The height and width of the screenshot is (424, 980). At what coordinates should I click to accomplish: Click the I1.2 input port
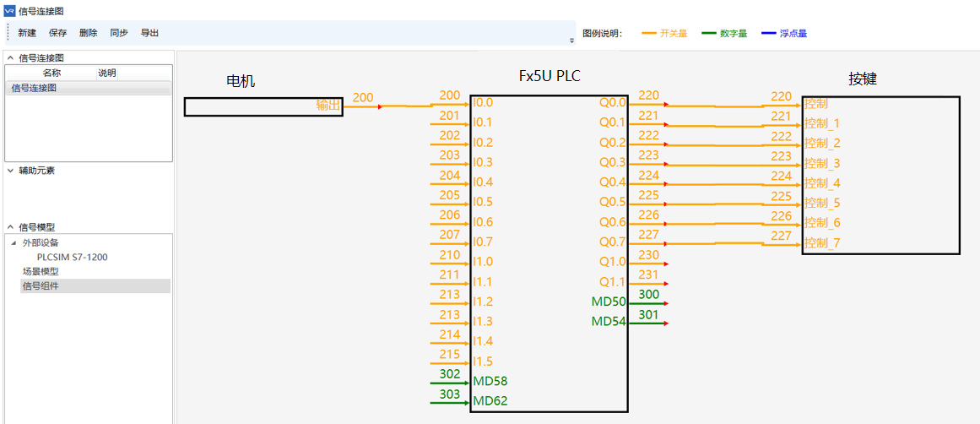pos(484,302)
